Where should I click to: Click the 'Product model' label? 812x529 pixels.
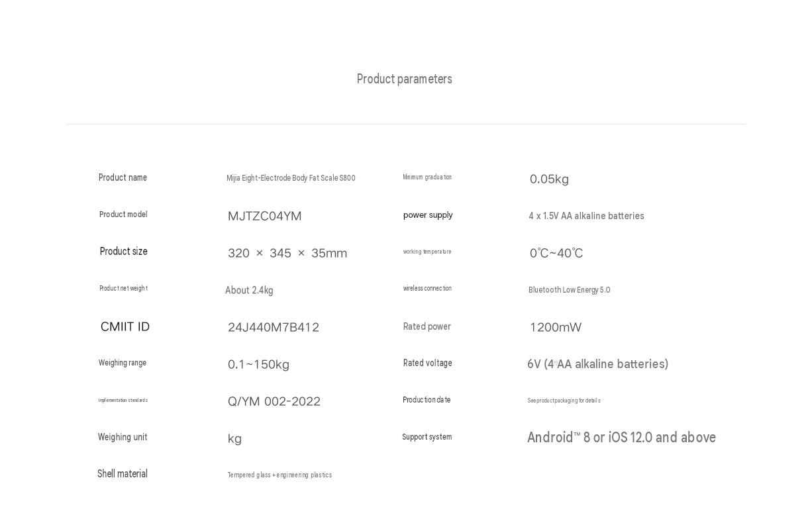tap(123, 215)
